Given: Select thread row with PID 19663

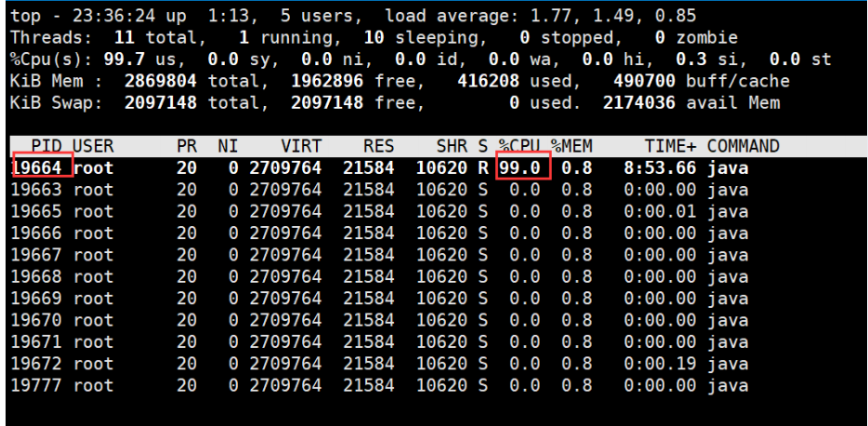Looking at the screenshot, I should point(380,190).
